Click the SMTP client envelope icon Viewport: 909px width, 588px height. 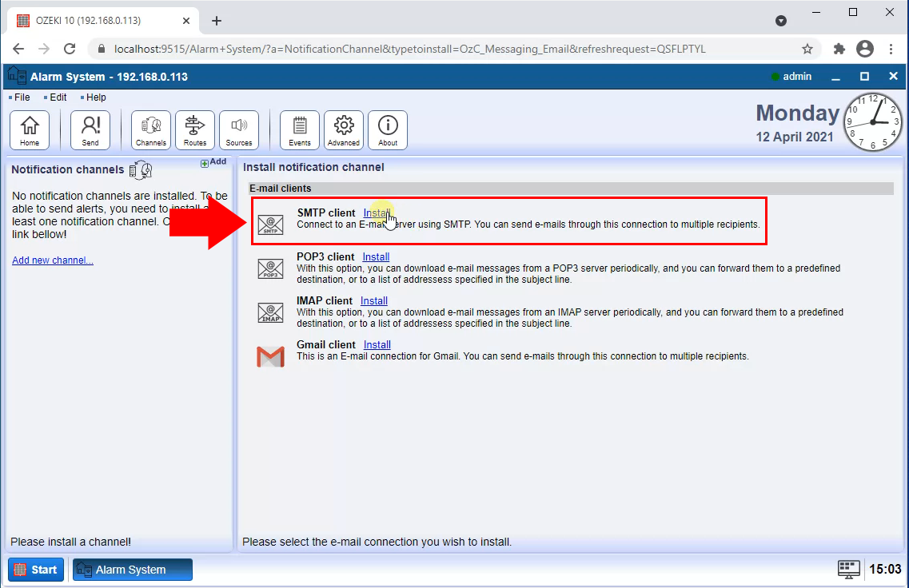[x=271, y=224]
